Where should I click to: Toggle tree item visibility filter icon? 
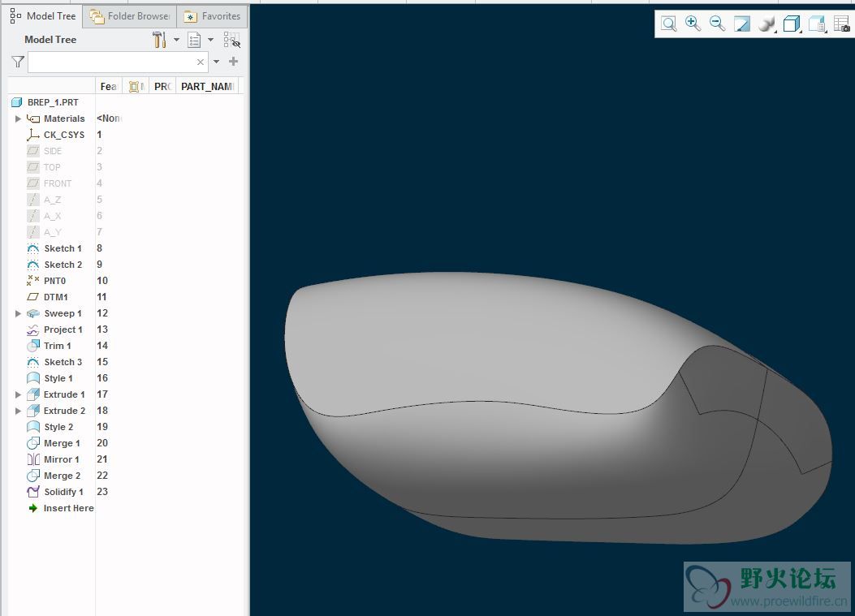point(231,40)
